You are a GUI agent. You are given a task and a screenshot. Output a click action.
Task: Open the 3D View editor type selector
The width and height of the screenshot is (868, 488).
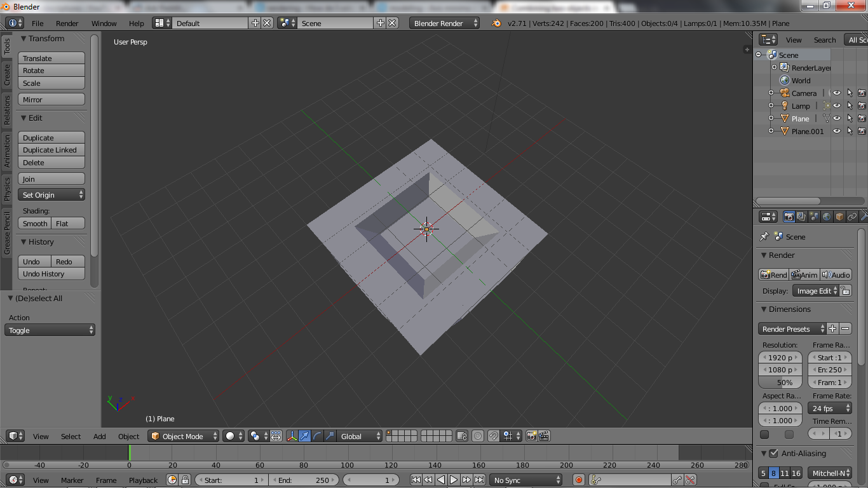point(15,436)
